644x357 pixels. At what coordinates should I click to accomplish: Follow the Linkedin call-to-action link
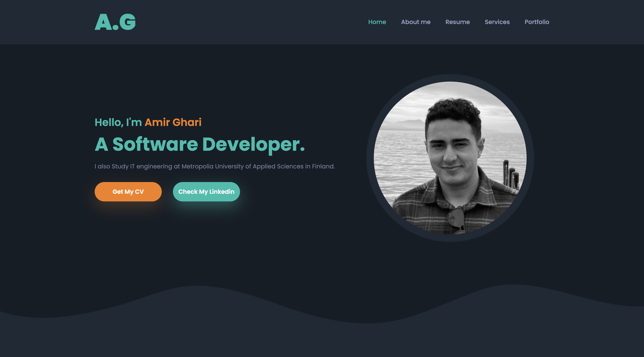(x=206, y=192)
